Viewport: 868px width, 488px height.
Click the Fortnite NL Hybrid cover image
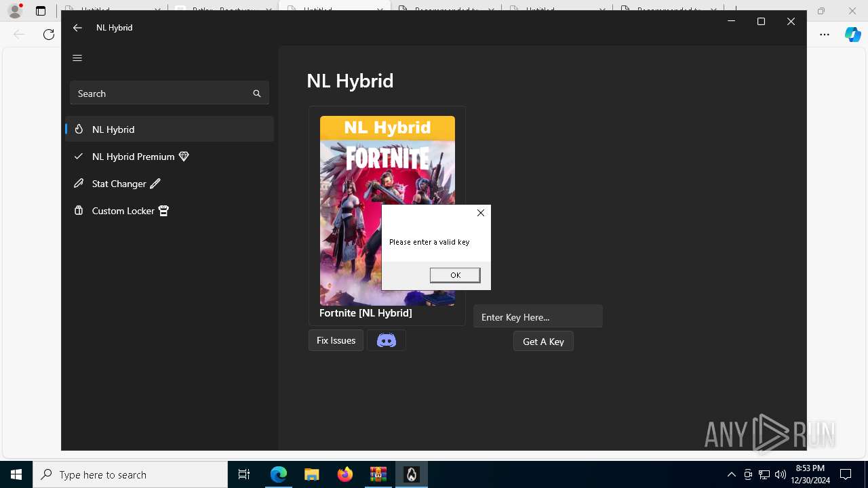pos(387,211)
